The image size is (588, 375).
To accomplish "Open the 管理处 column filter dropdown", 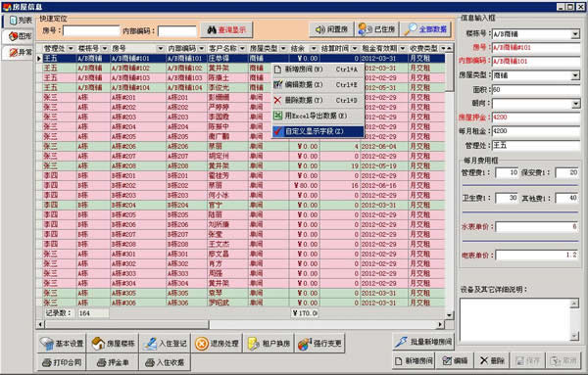I will pyautogui.click(x=71, y=49).
